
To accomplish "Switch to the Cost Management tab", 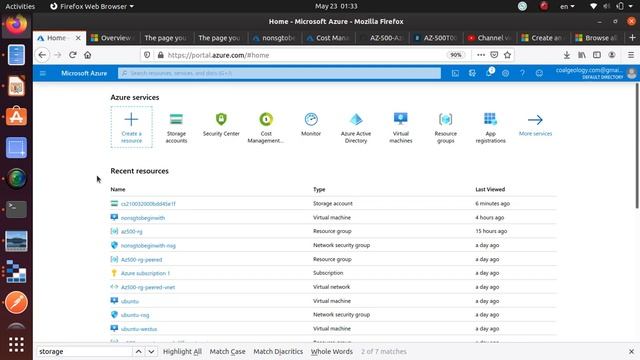I will tap(328, 38).
